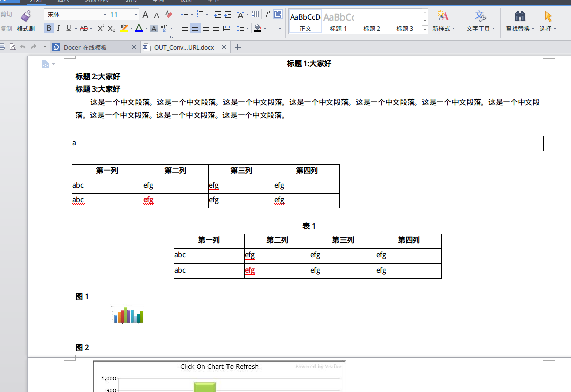The image size is (571, 392).
Task: Underline selected text with U button
Action: [68, 28]
